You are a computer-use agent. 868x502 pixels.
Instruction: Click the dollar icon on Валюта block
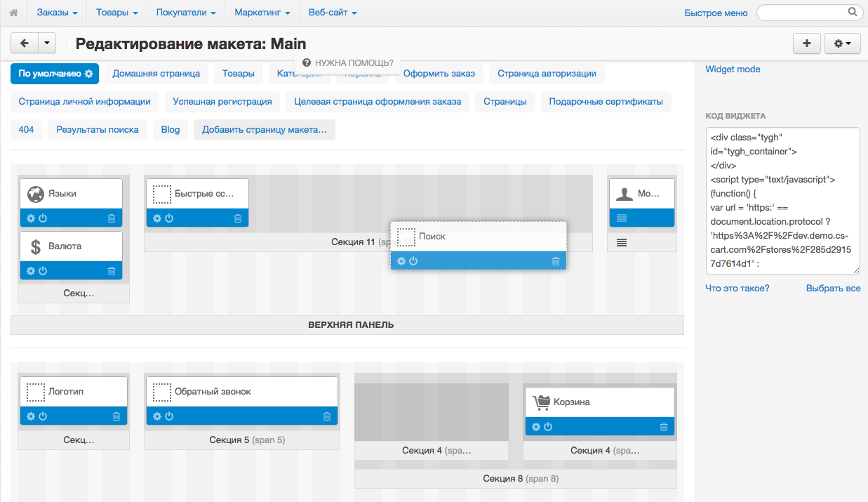36,246
